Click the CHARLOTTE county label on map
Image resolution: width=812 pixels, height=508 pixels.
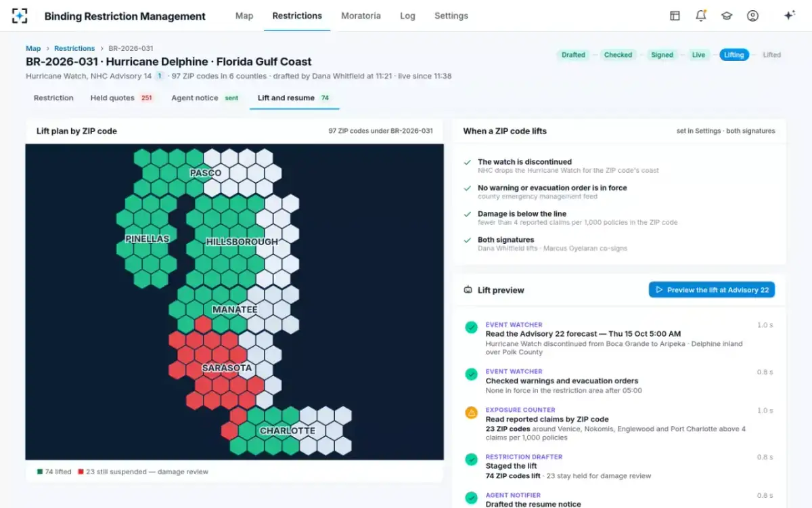click(x=288, y=431)
